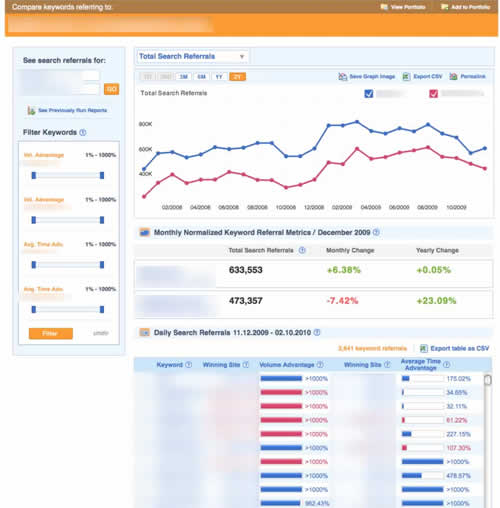
Task: Click the See Previously Run Reports icon
Action: [31, 110]
